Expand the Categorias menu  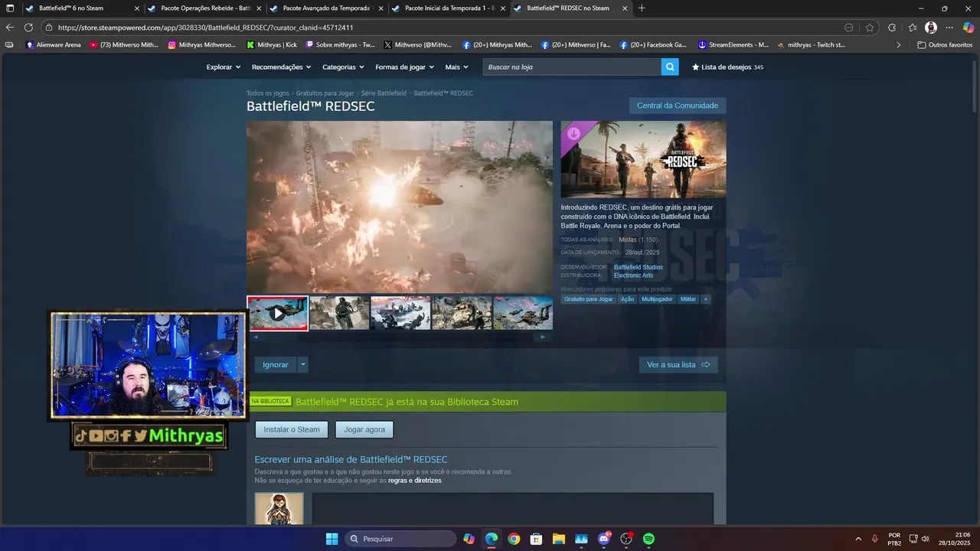click(x=343, y=67)
